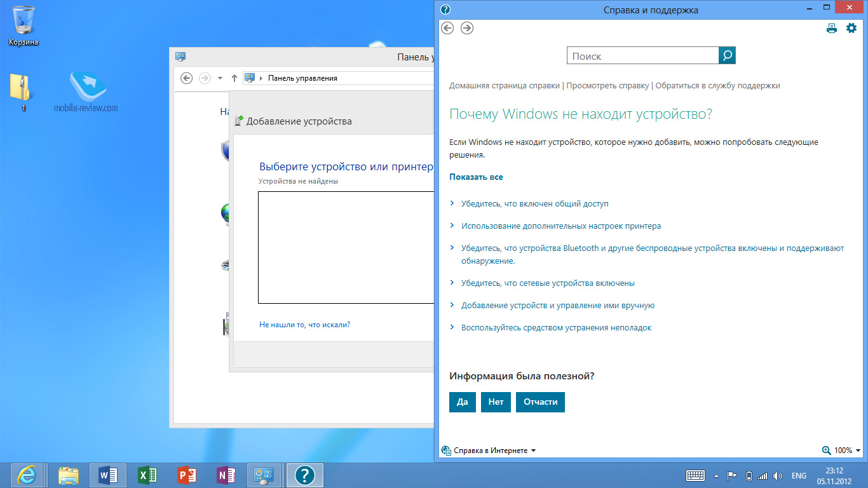Go forward in Help window

tap(467, 28)
